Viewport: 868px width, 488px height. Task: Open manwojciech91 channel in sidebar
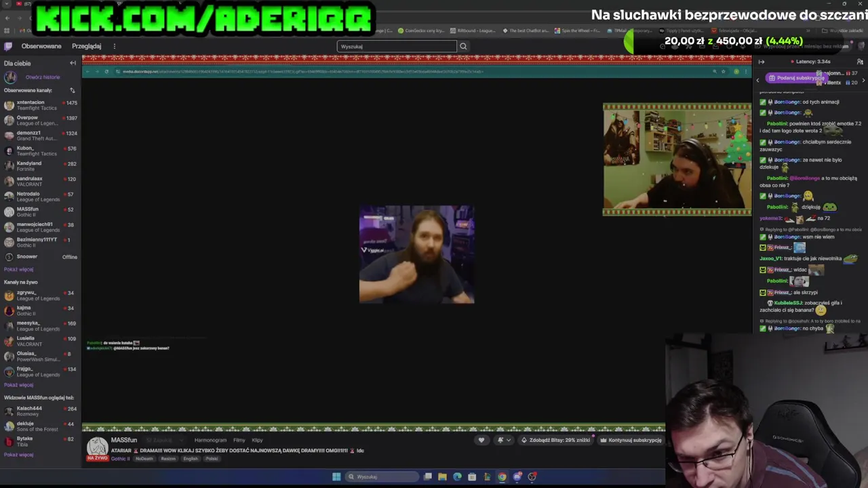(x=41, y=227)
